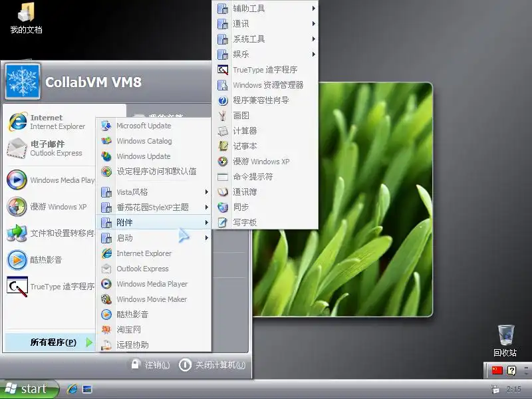
Task: Open Windows 资源管理器 from the accessories menu
Action: click(x=265, y=85)
